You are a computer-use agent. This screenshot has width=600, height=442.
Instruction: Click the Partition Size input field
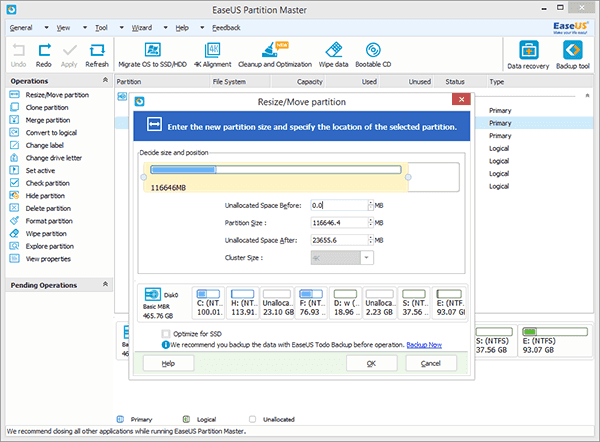338,222
